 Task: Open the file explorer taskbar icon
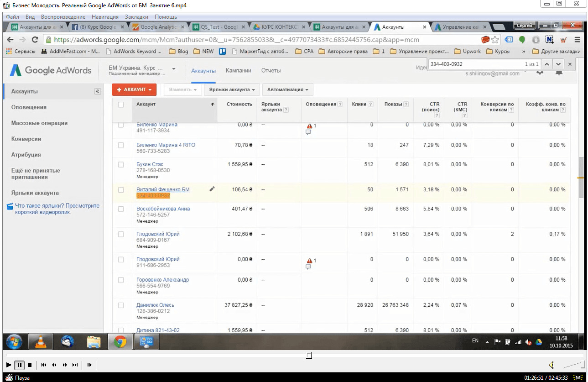coord(94,342)
